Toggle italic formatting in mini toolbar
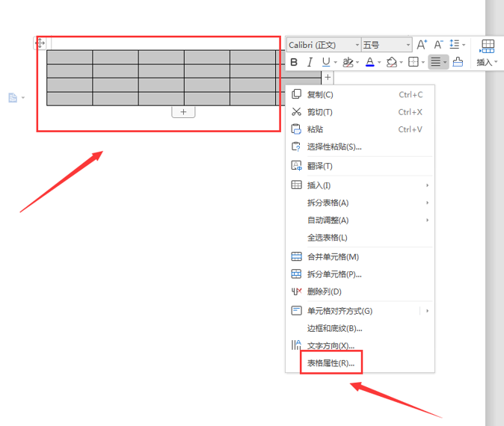This screenshot has height=426, width=504. pos(310,62)
